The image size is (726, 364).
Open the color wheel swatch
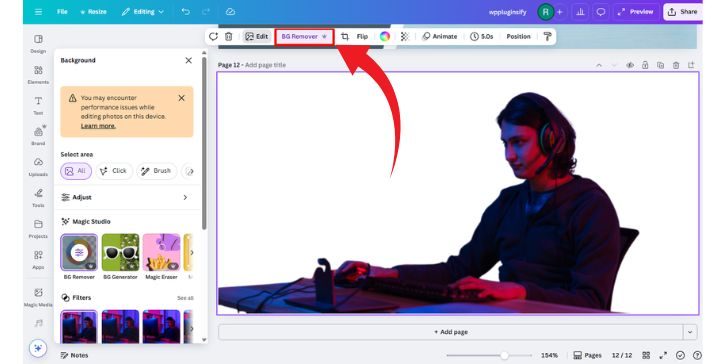click(x=385, y=37)
